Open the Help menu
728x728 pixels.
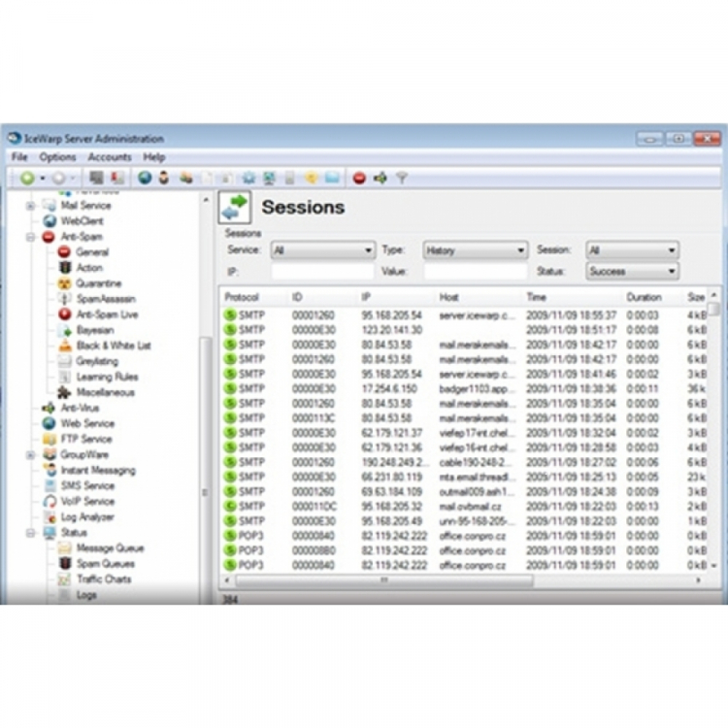tap(154, 157)
